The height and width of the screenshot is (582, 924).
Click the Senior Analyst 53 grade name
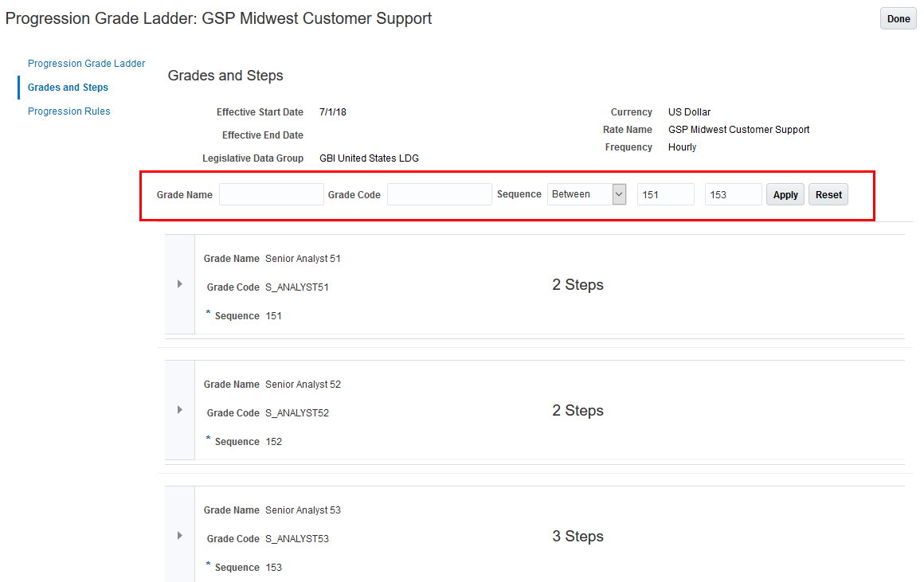click(303, 510)
